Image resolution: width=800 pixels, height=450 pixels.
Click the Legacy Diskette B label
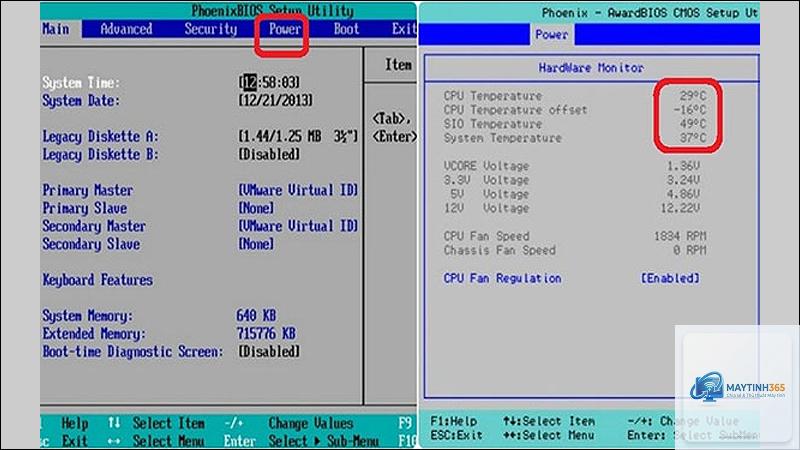[x=100, y=155]
